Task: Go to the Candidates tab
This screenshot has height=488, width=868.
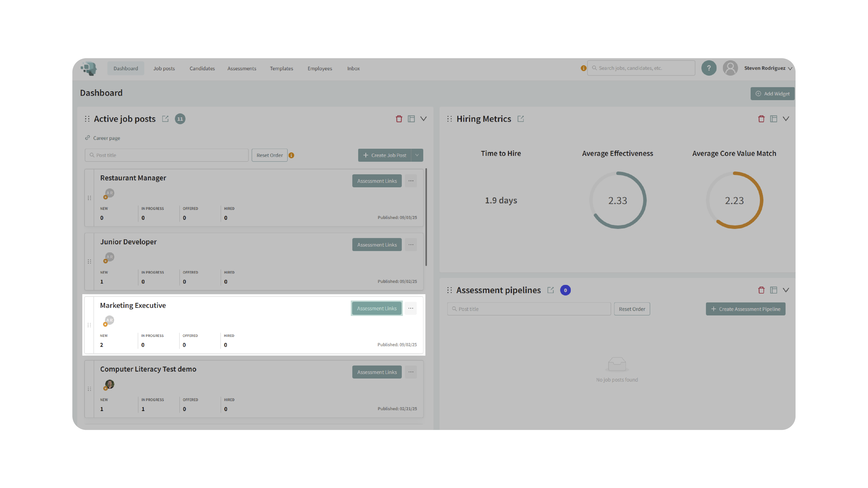Action: point(202,68)
